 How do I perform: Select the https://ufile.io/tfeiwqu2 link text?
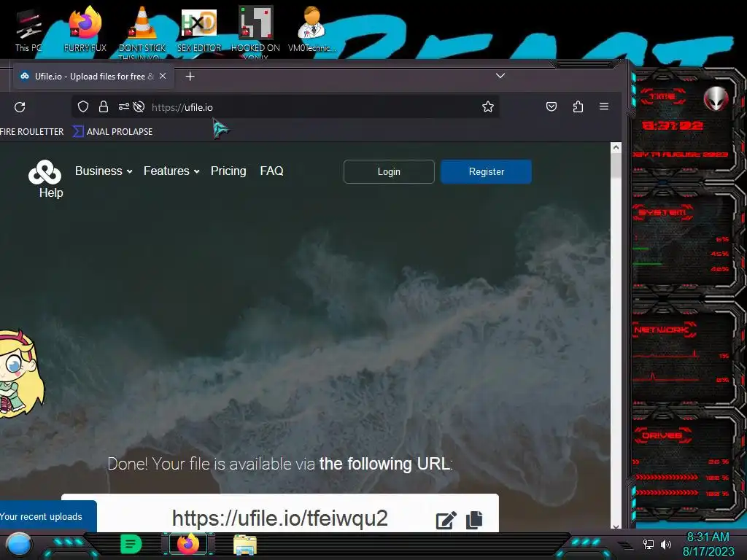pyautogui.click(x=279, y=518)
